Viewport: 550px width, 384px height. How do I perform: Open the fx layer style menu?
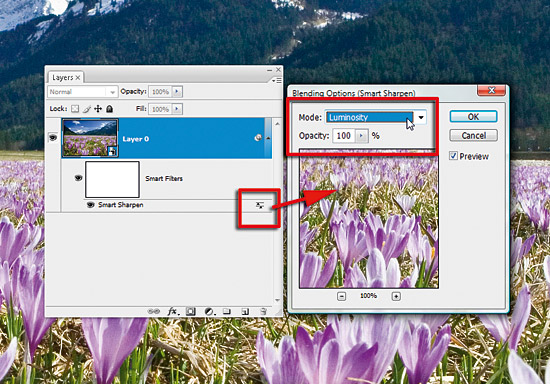click(x=173, y=311)
